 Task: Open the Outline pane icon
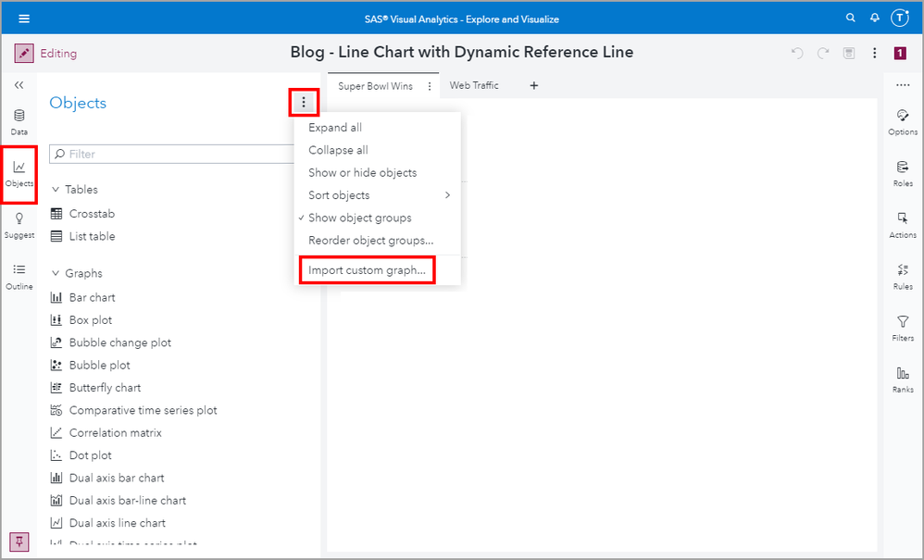[19, 275]
